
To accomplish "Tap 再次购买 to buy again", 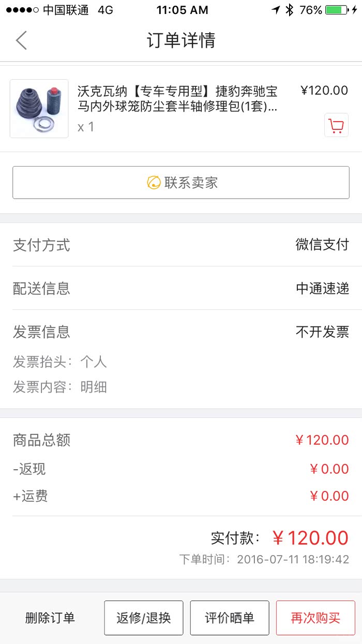I will [315, 618].
